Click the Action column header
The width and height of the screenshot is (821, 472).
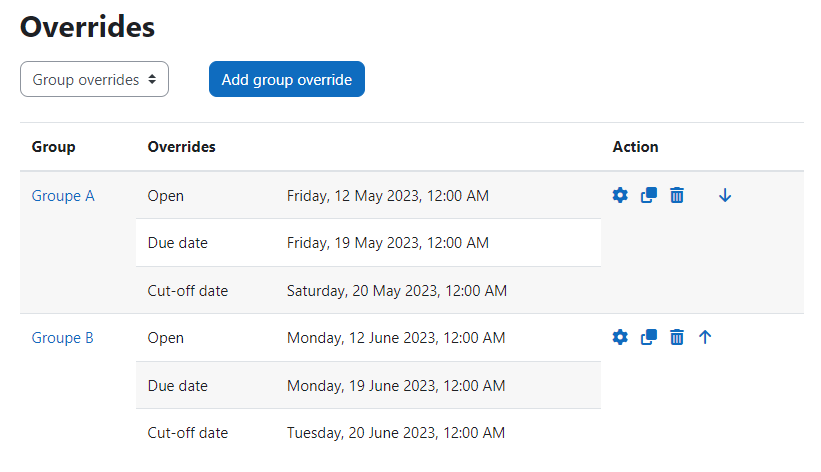pyautogui.click(x=635, y=147)
